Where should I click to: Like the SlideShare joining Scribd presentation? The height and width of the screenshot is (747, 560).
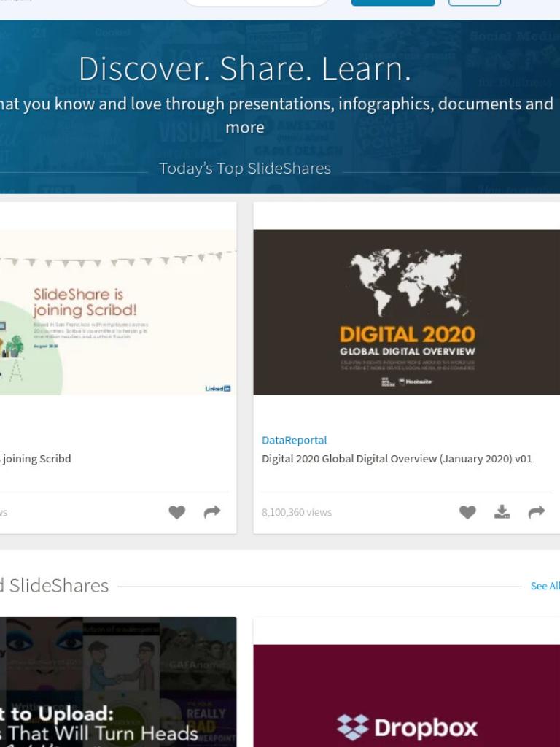point(176,512)
